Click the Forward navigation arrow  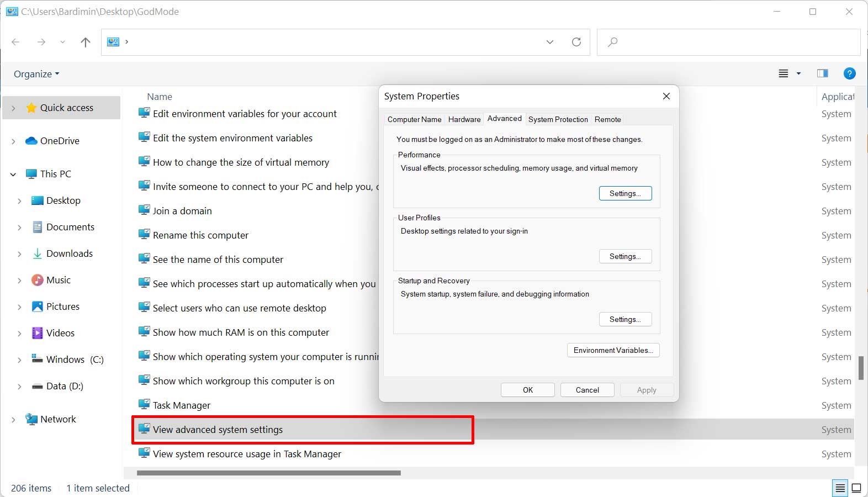pyautogui.click(x=41, y=42)
